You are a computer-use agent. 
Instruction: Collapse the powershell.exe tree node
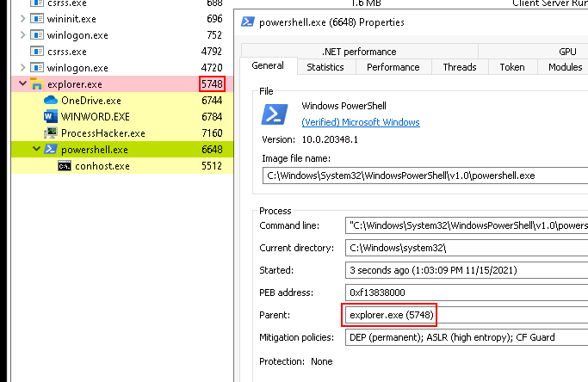pos(36,150)
